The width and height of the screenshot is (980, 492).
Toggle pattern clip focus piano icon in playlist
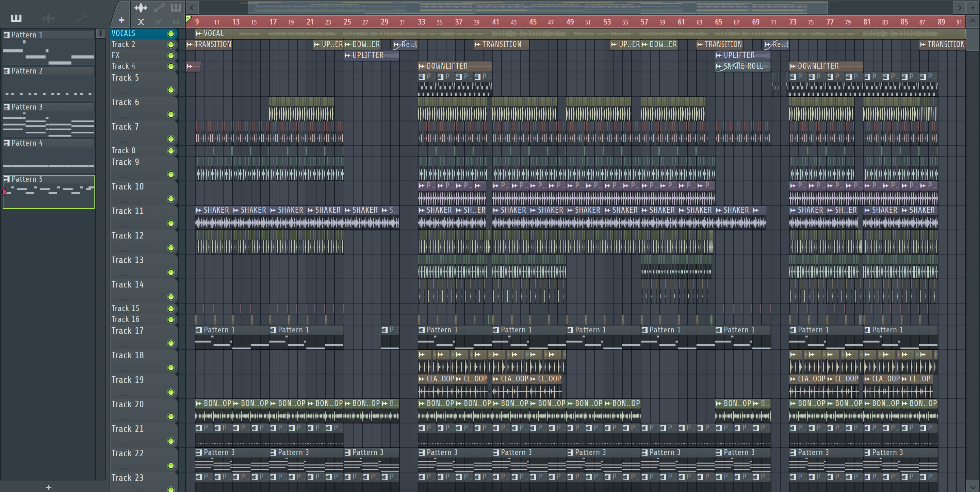click(x=176, y=7)
